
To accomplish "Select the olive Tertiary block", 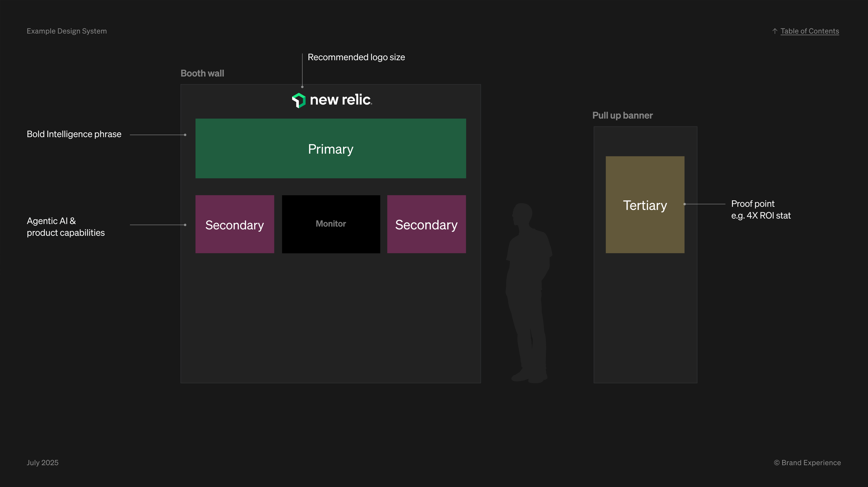I will click(645, 205).
